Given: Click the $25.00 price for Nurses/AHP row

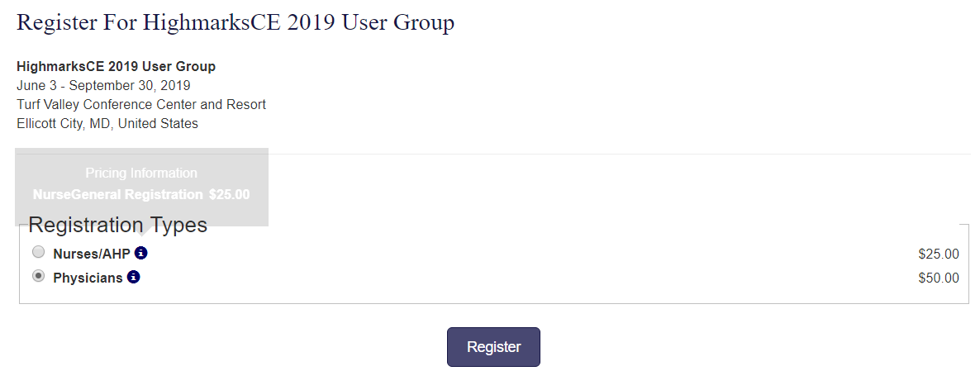Looking at the screenshot, I should [x=938, y=254].
